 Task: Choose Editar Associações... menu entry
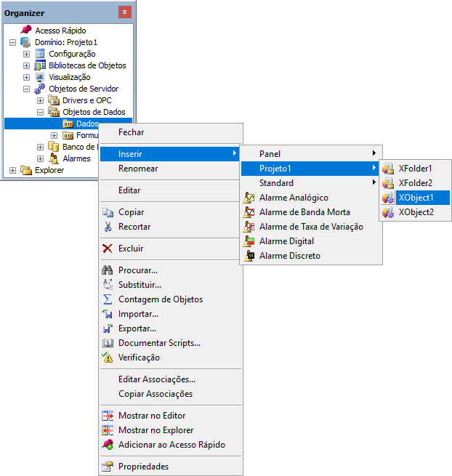(171, 379)
